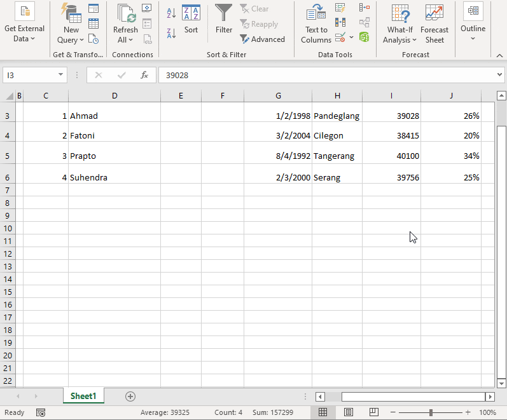Add a new sheet with plus button

point(130,396)
